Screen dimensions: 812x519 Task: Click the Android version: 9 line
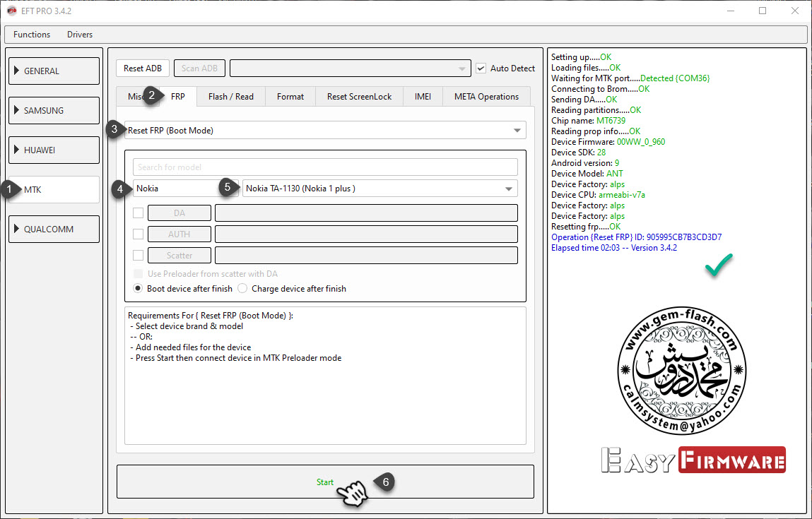pos(585,163)
